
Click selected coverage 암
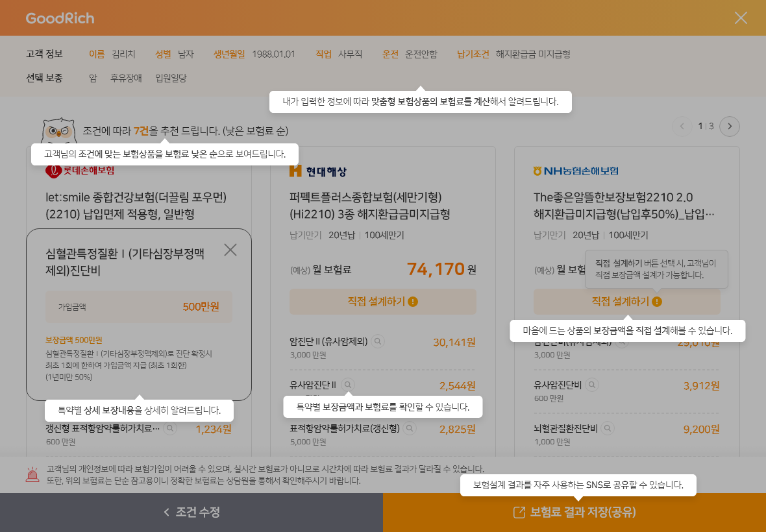[x=93, y=78]
